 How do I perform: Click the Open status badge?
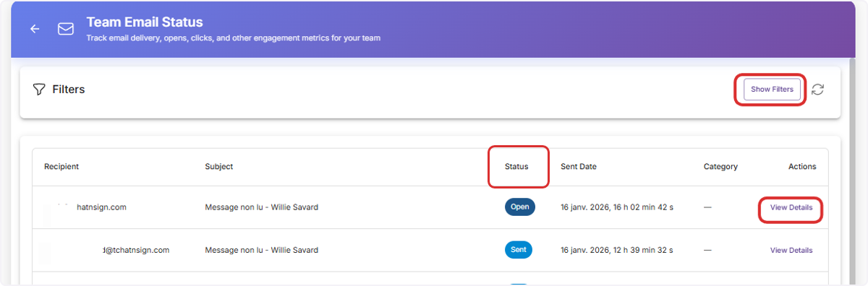520,207
